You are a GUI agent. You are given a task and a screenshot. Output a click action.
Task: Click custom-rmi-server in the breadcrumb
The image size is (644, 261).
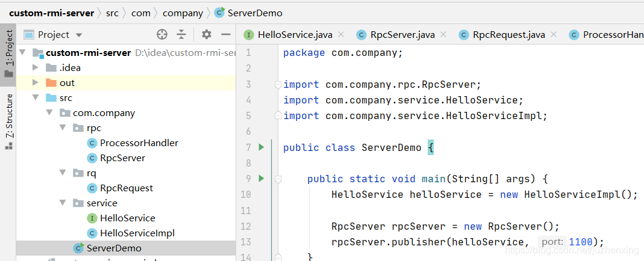tap(52, 13)
